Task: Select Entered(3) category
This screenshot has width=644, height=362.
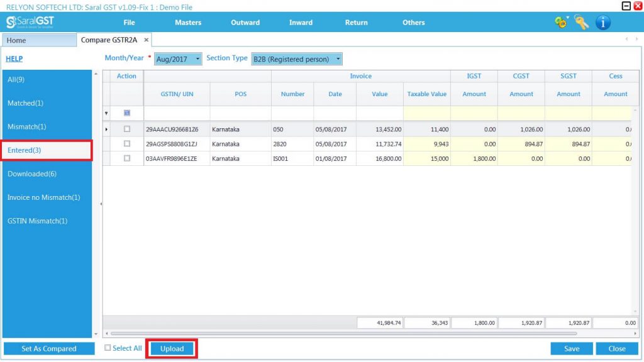Action: (x=47, y=150)
